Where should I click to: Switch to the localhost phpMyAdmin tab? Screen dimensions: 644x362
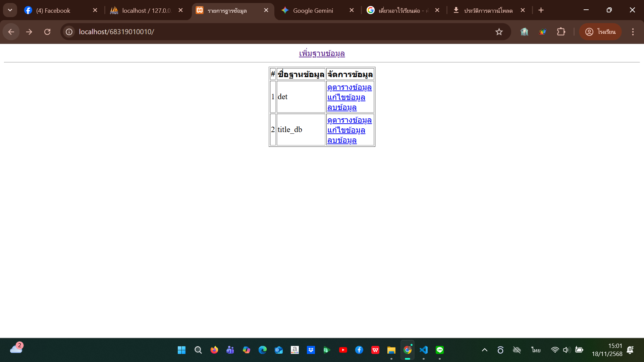coord(146,10)
